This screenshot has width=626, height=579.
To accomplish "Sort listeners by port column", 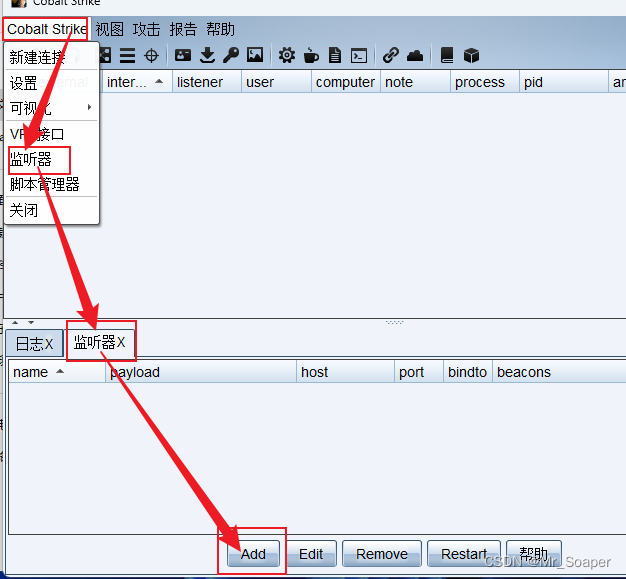I will (x=419, y=372).
